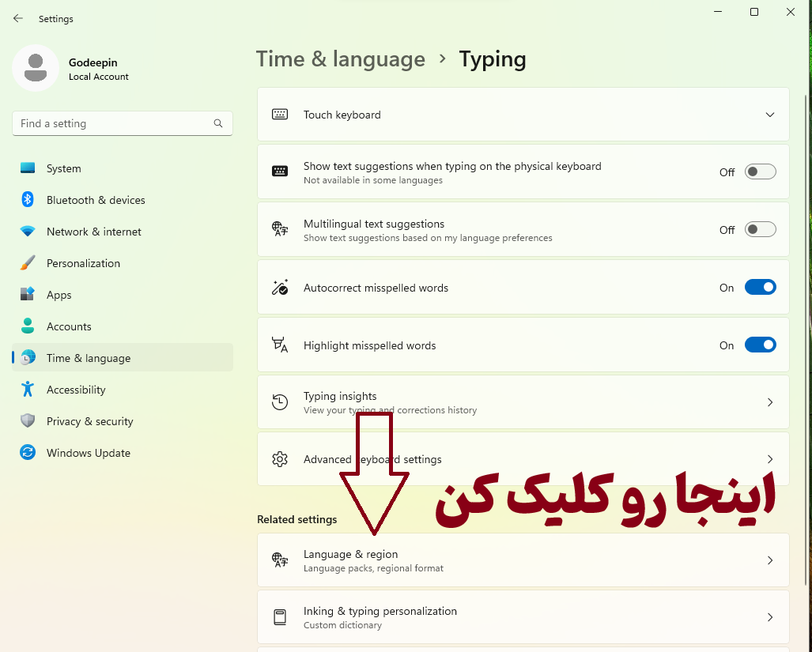Viewport: 812px width, 652px height.
Task: Click the Bluetooth icon in sidebar
Action: (x=28, y=200)
